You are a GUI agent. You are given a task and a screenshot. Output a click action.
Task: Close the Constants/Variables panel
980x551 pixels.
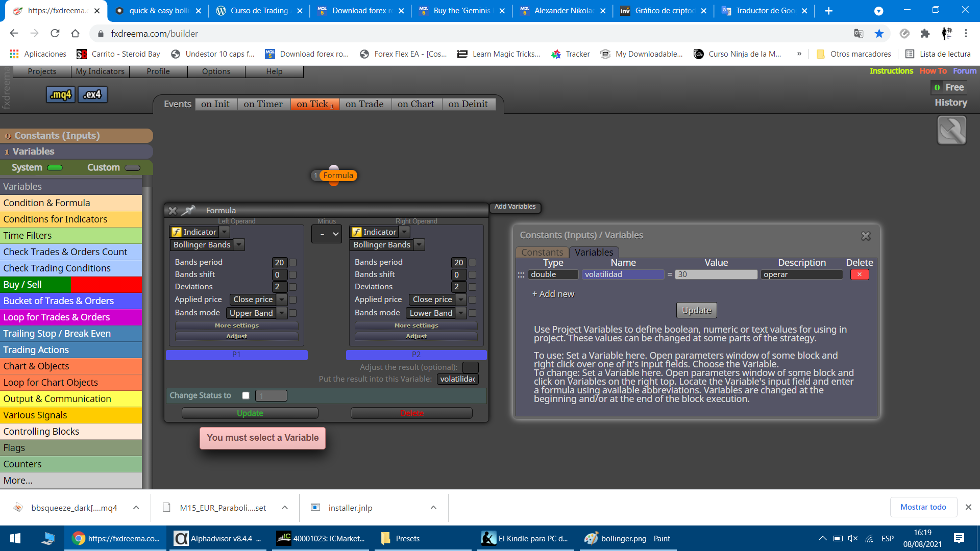click(866, 236)
